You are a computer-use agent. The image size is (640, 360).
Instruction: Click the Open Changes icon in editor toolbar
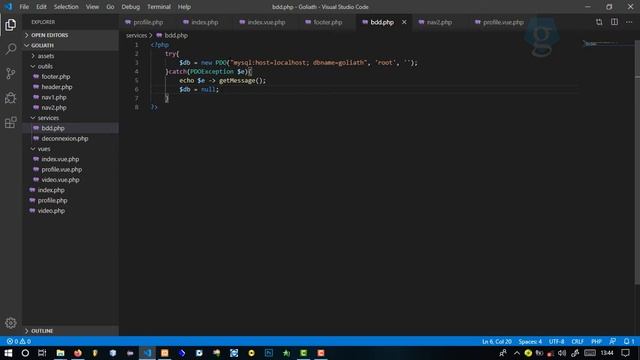[599, 22]
